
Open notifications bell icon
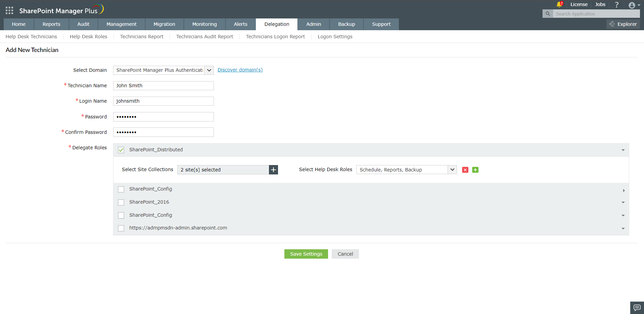[559, 4]
